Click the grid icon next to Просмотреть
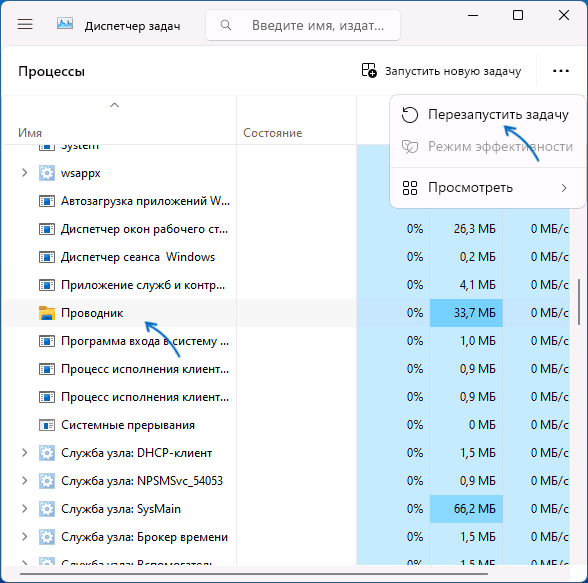This screenshot has width=588, height=583. 410,188
